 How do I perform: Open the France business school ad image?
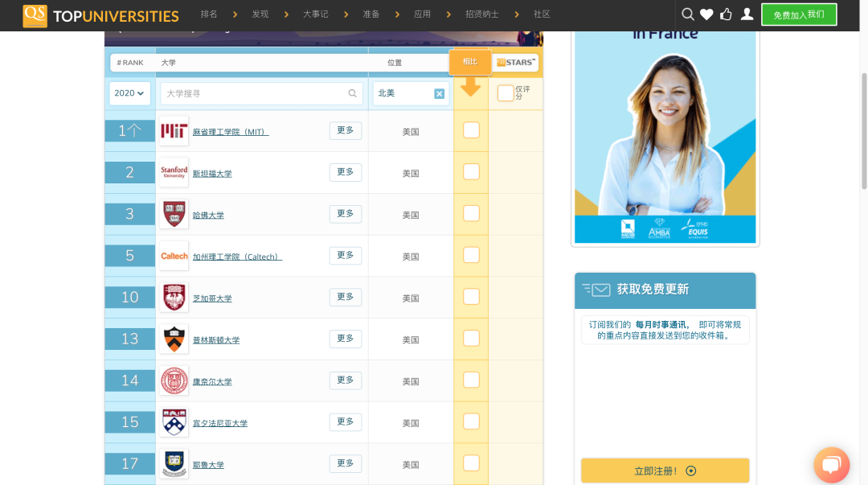pos(665,137)
